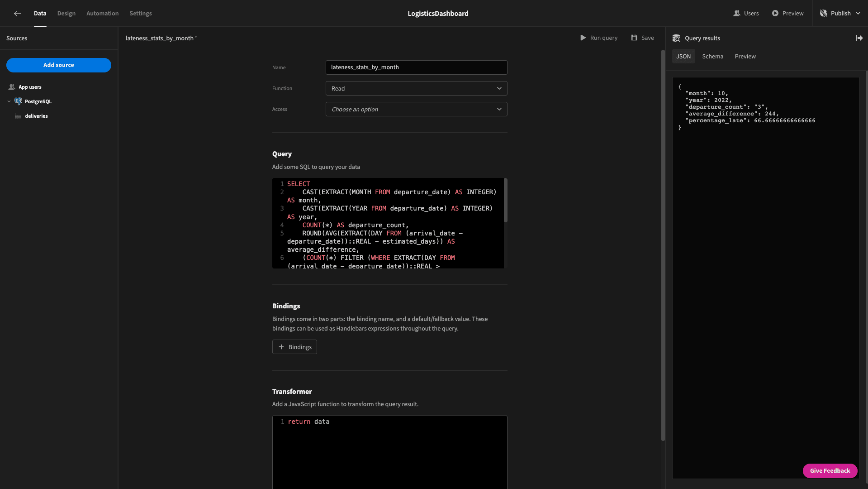Click the Publish rocket icon
The image size is (868, 489).
point(824,14)
